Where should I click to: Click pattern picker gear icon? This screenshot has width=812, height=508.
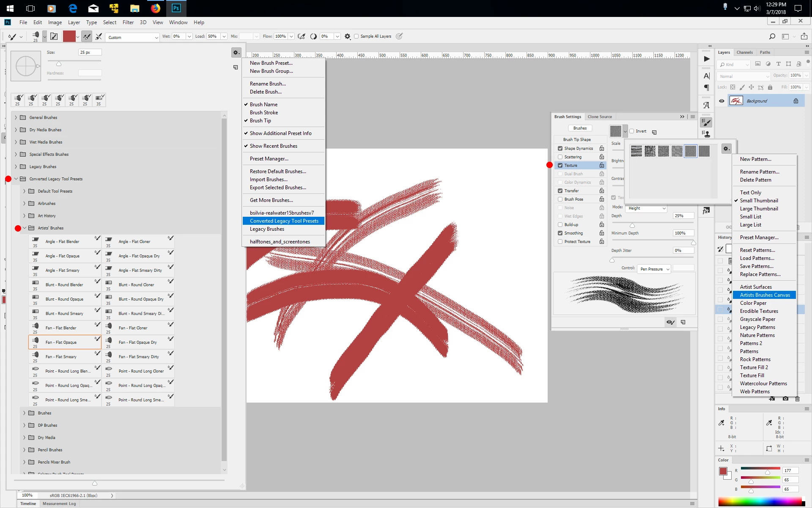726,149
